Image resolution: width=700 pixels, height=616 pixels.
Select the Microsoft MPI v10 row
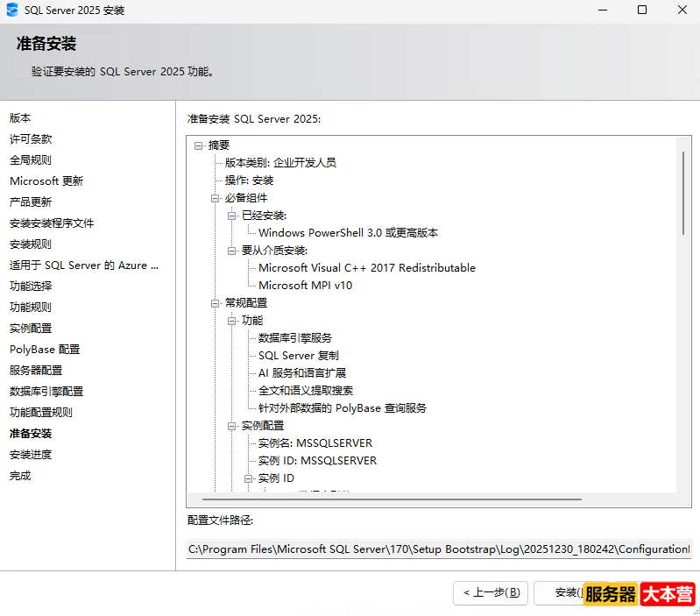click(x=306, y=286)
